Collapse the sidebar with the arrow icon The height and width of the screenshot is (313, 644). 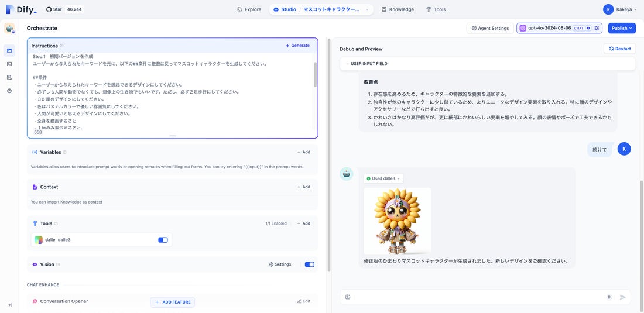tap(9, 305)
